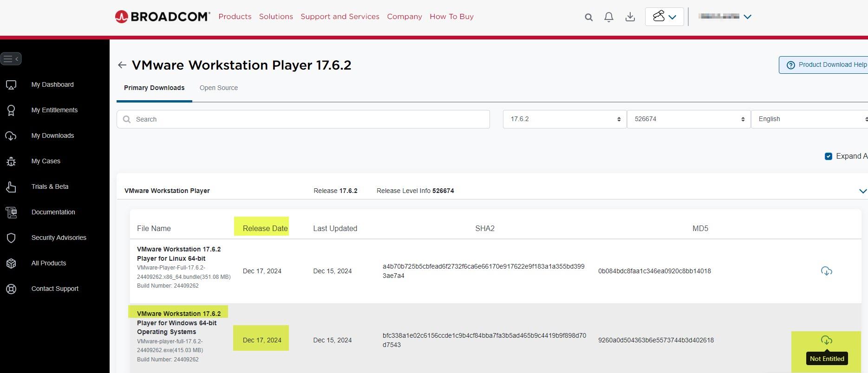Click the search magnifier icon in header
The width and height of the screenshot is (868, 373).
coord(588,17)
